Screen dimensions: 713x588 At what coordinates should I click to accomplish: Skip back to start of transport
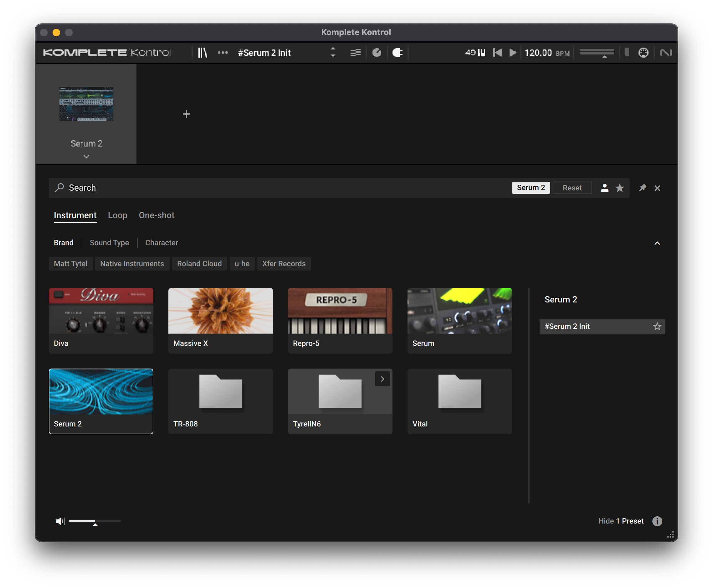[x=498, y=53]
